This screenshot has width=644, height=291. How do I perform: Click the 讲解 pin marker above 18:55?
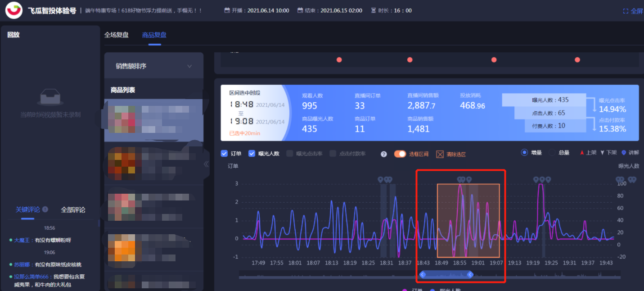click(x=460, y=180)
